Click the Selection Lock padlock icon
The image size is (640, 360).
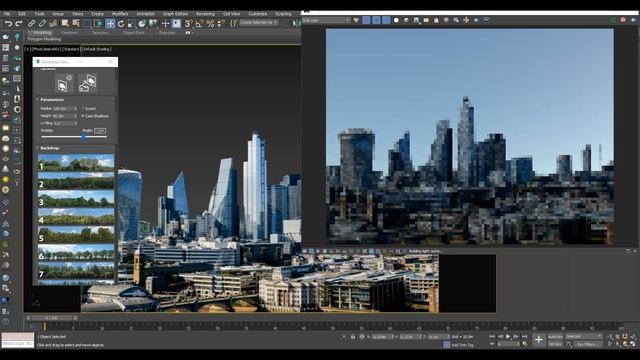353,337
